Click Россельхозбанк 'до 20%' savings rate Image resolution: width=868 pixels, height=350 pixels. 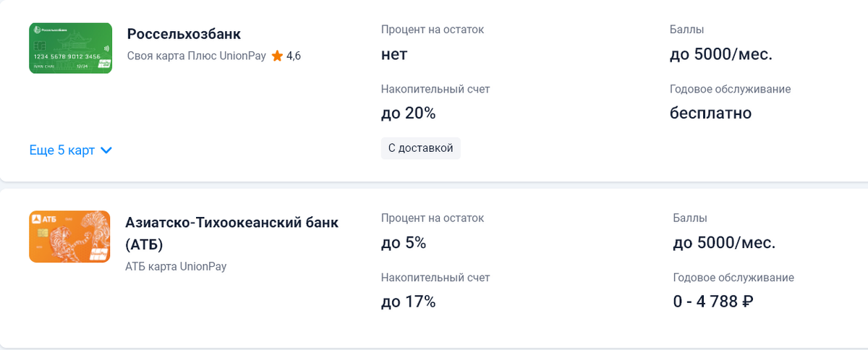click(x=408, y=114)
